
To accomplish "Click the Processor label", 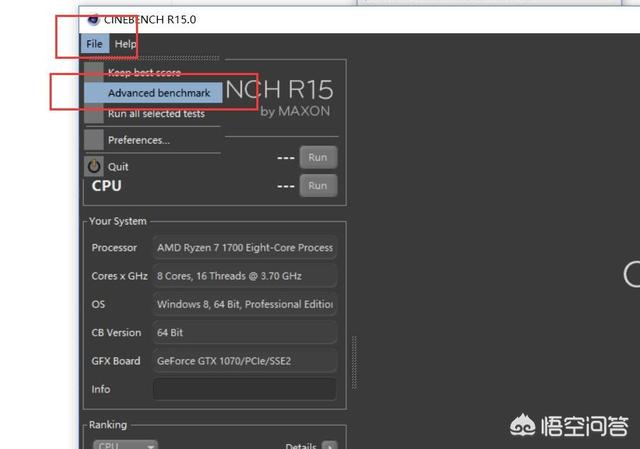I will click(x=114, y=248).
